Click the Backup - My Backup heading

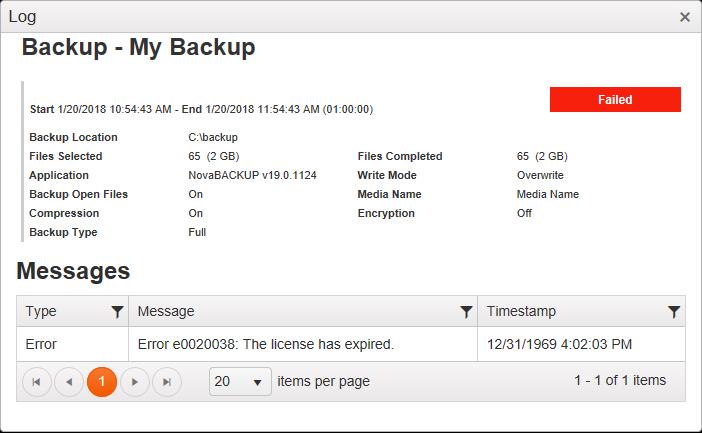click(138, 47)
